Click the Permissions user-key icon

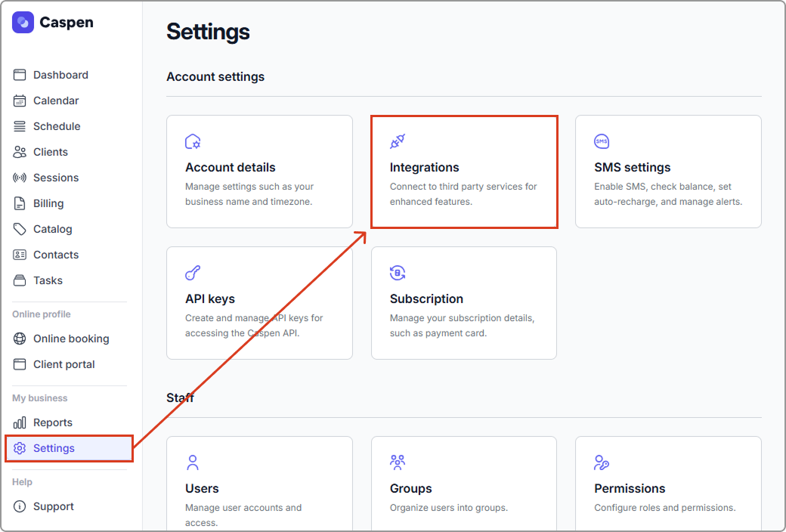coord(602,462)
